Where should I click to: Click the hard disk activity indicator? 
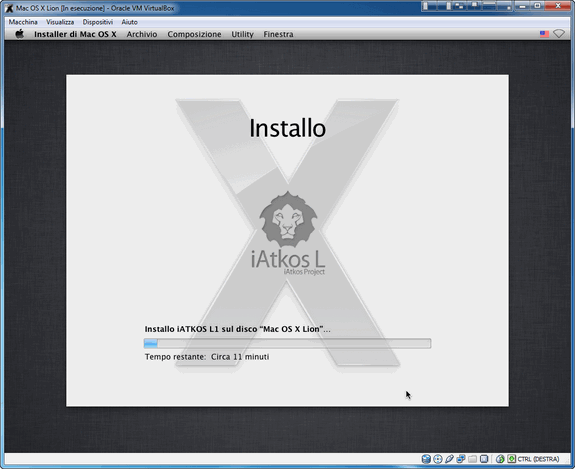[x=426, y=459]
